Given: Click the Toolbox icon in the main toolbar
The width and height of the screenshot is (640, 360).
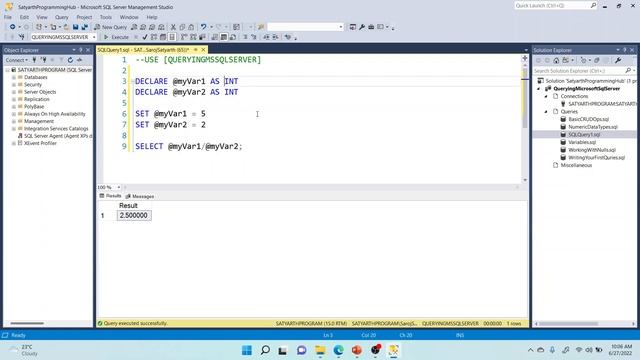Looking at the screenshot, I should coord(371,27).
